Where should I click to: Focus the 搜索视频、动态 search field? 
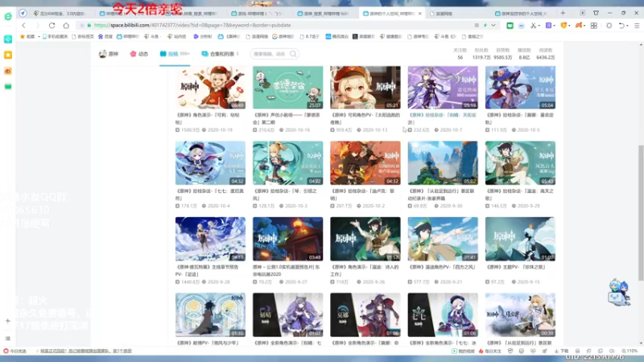coord(271,54)
